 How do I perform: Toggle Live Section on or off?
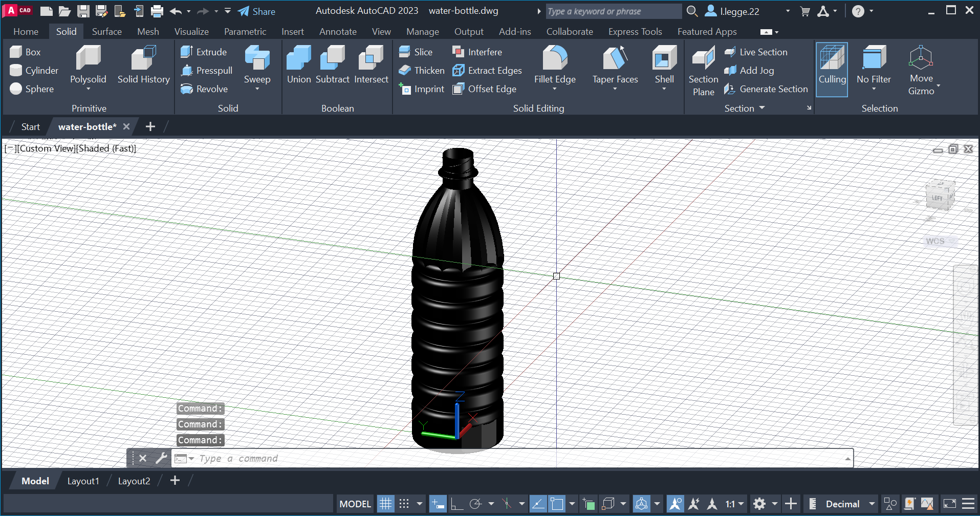coord(755,52)
